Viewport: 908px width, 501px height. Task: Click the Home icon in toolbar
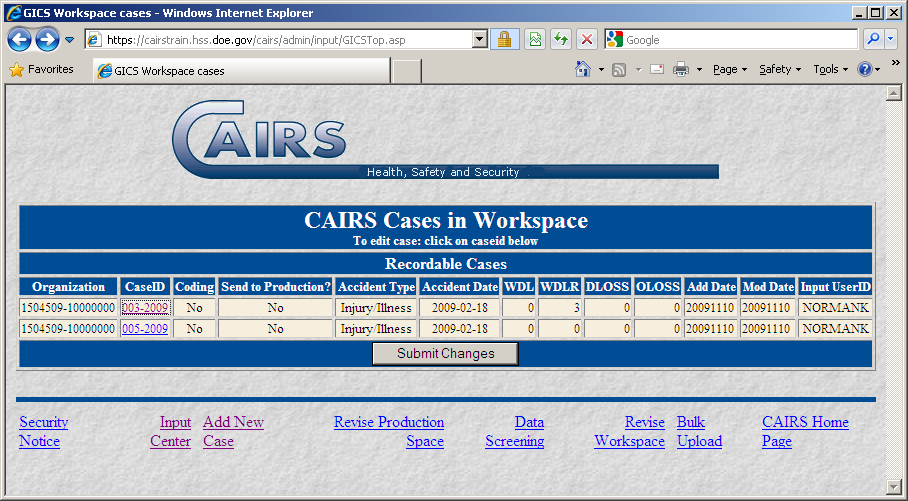click(583, 70)
